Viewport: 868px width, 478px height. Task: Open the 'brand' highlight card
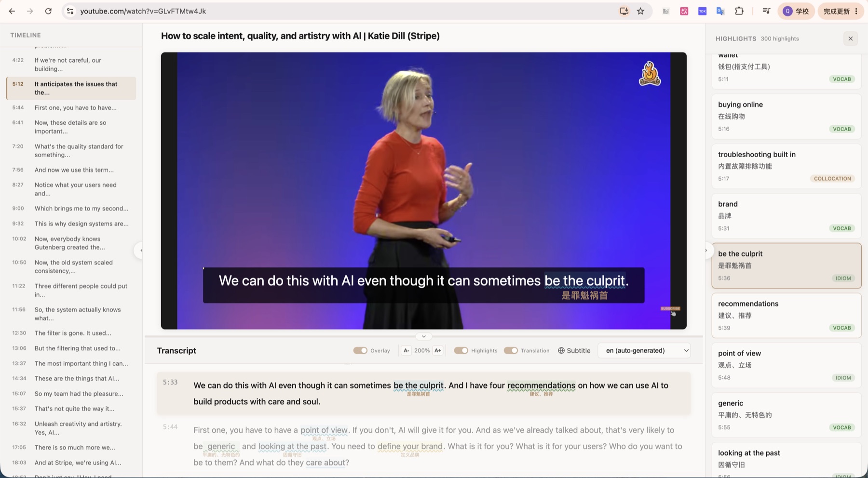coord(787,216)
